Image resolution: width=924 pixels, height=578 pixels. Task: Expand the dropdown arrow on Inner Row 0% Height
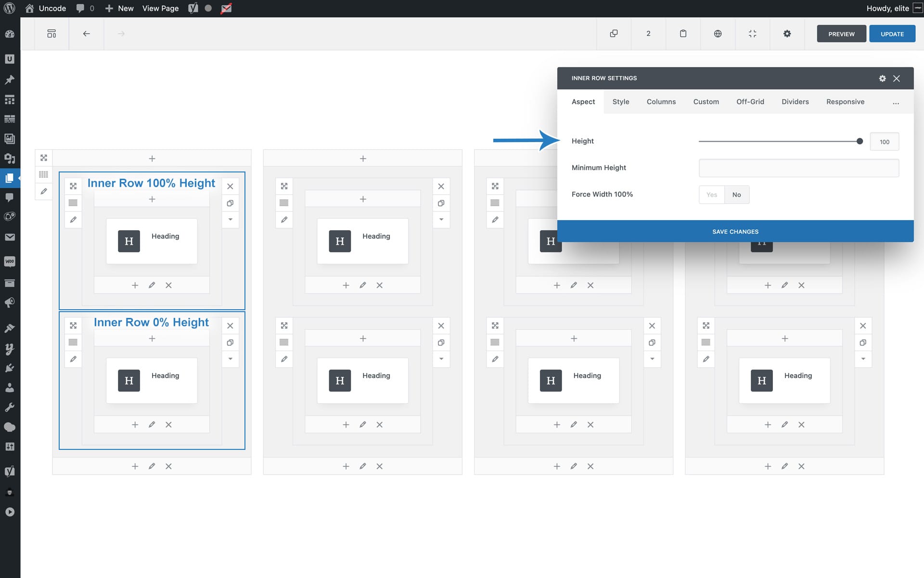[x=230, y=359]
